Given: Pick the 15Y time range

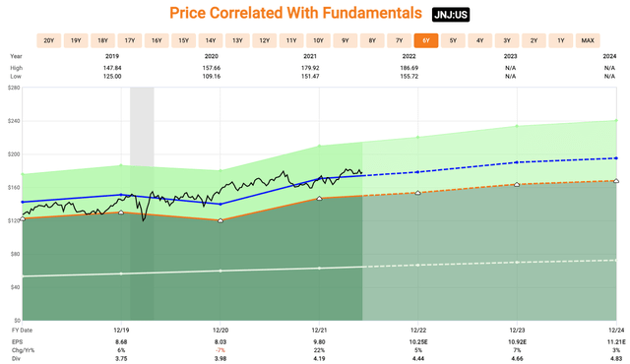Looking at the screenshot, I should point(184,40).
